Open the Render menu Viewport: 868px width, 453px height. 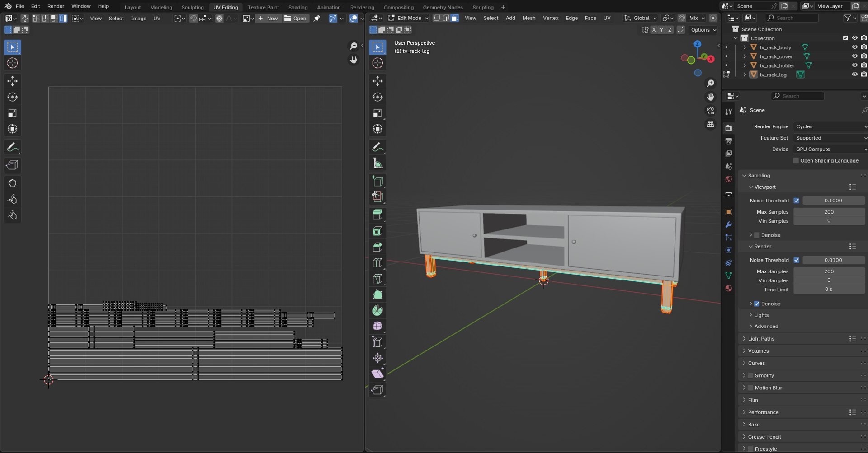[x=56, y=6]
